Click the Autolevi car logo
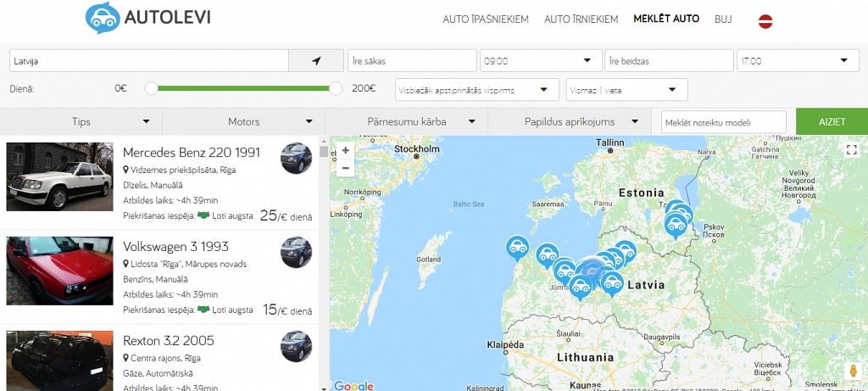The image size is (868, 391). click(x=103, y=19)
